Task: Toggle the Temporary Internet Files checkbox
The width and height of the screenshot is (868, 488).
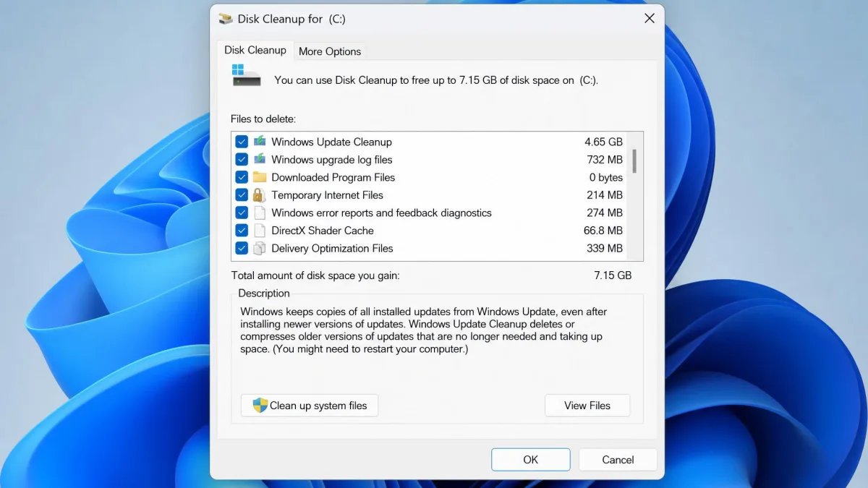Action: (242, 194)
